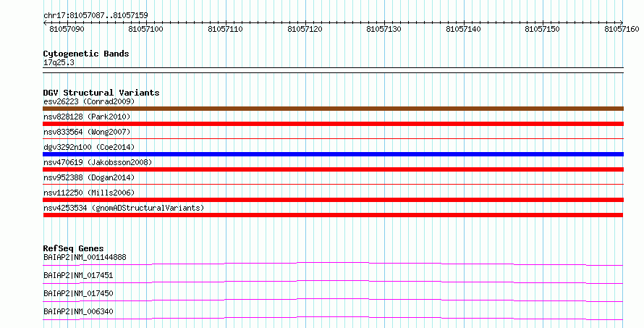This screenshot has width=644, height=328.
Task: Click ruler position 81057130
Action: [384, 29]
